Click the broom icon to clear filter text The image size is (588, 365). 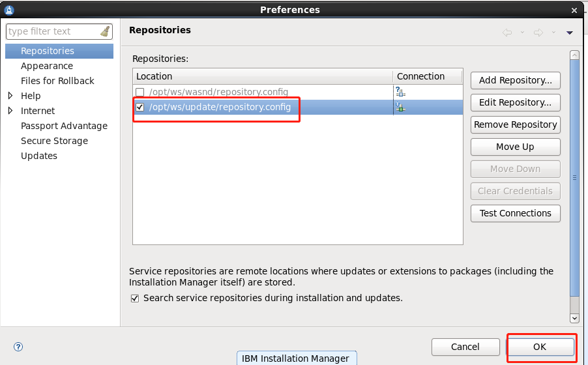point(105,31)
